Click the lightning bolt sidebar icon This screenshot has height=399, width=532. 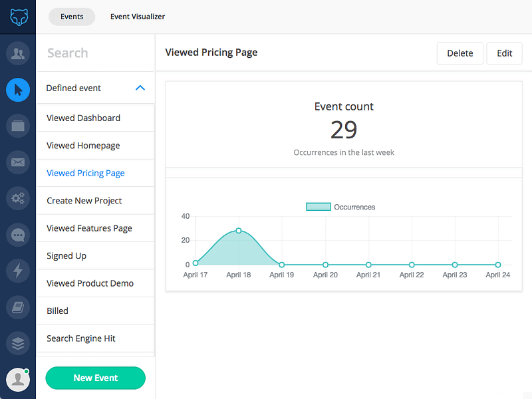pos(18,271)
